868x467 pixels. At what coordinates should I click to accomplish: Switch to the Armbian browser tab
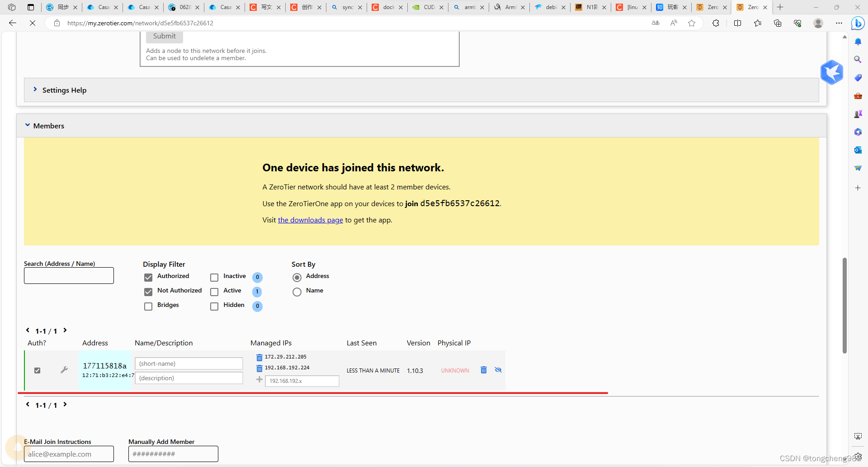(x=509, y=7)
